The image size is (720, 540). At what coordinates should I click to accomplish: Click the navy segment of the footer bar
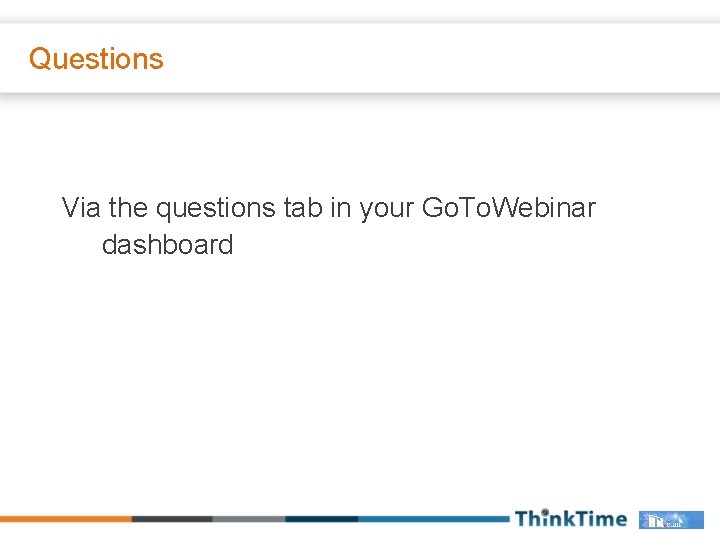(x=321, y=519)
